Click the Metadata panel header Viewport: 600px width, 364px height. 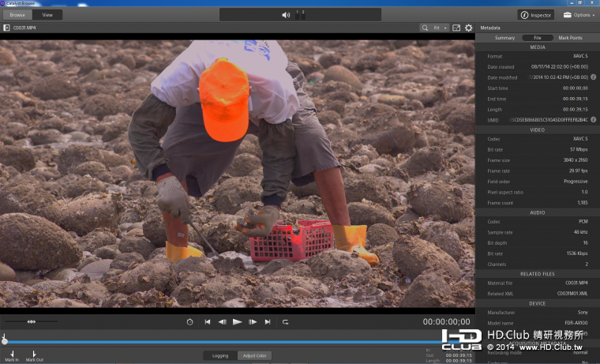[490, 28]
